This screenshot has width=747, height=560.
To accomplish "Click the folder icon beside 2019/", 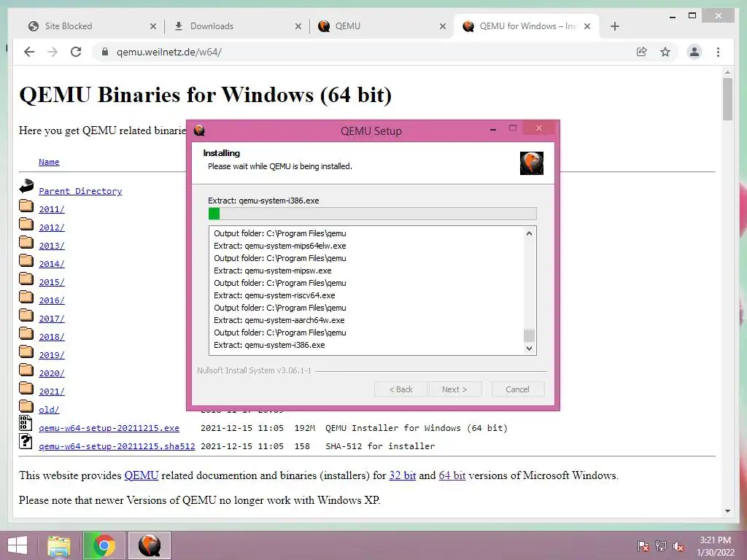I will [x=26, y=352].
